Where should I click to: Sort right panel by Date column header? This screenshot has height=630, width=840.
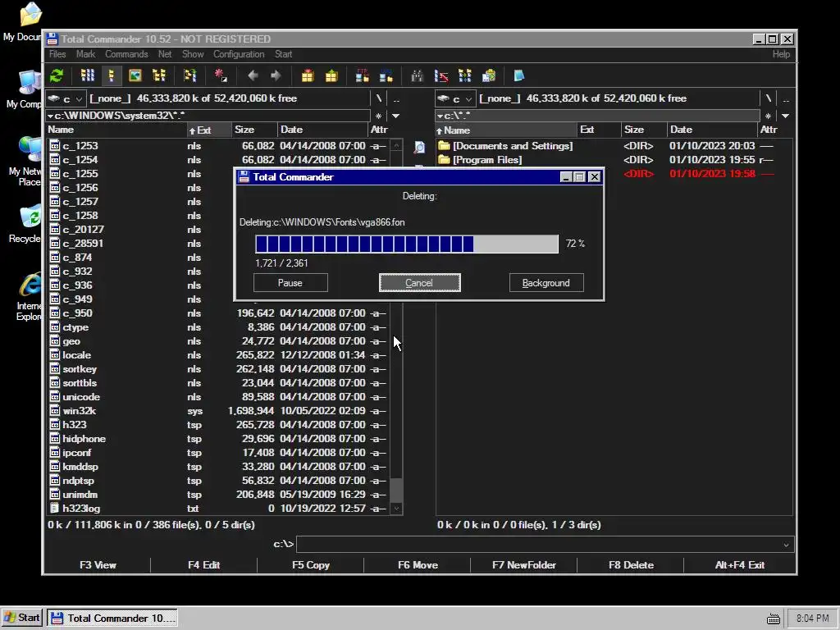712,130
